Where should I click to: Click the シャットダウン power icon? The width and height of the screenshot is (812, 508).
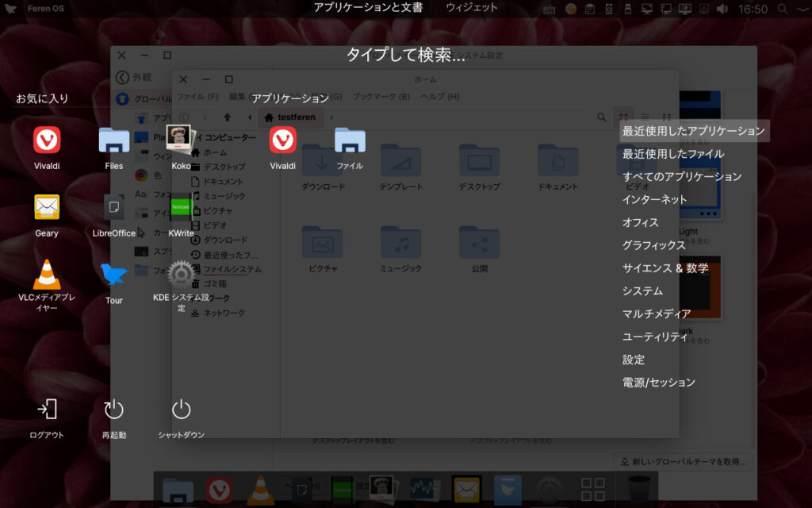point(182,409)
